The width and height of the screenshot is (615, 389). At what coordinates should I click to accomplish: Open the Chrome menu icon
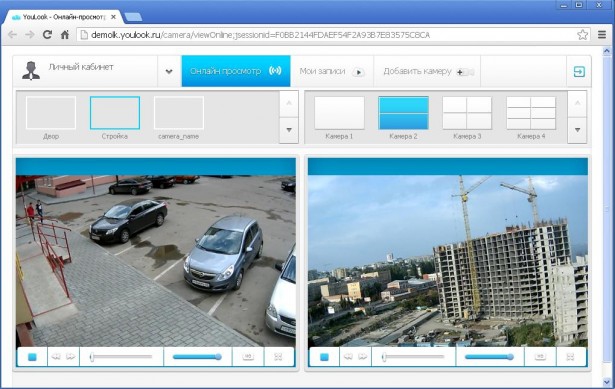tap(602, 35)
